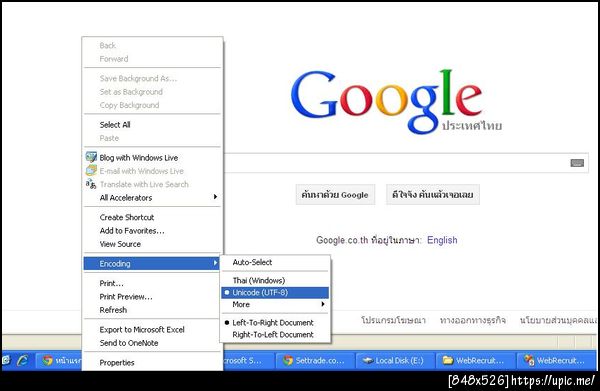Click the E-mail with Windows Live icon

click(91, 170)
